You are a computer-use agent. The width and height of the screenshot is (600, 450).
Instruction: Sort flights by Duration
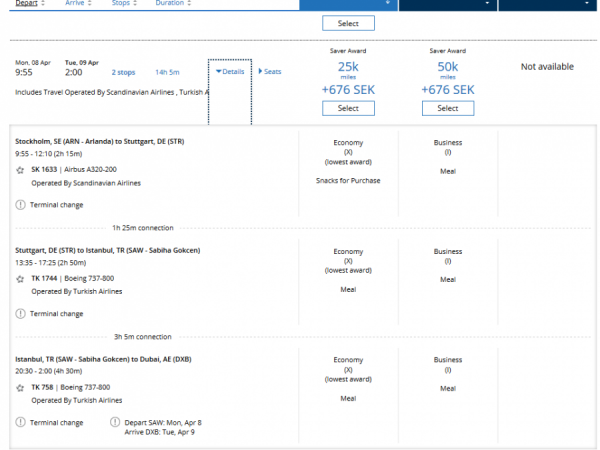tap(173, 4)
